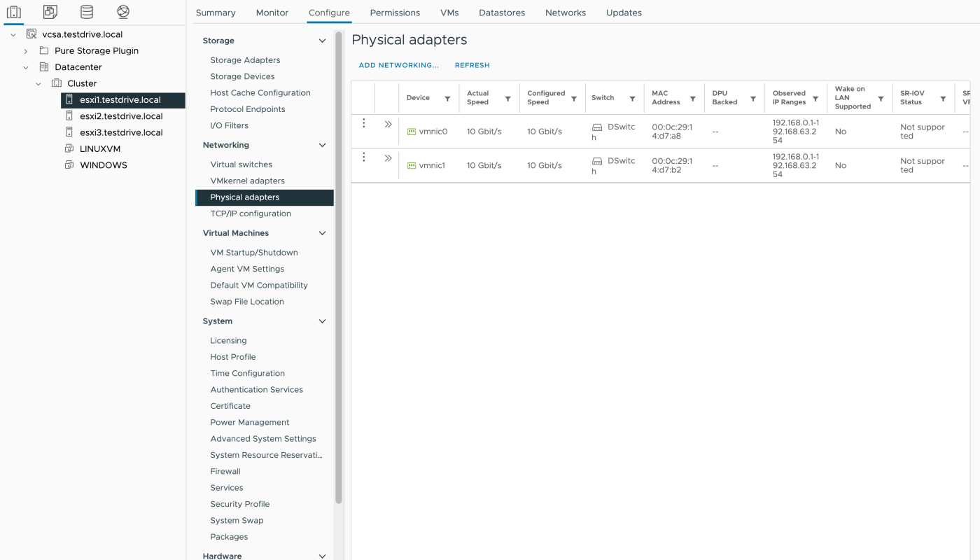Filter the Switch column

pos(632,99)
